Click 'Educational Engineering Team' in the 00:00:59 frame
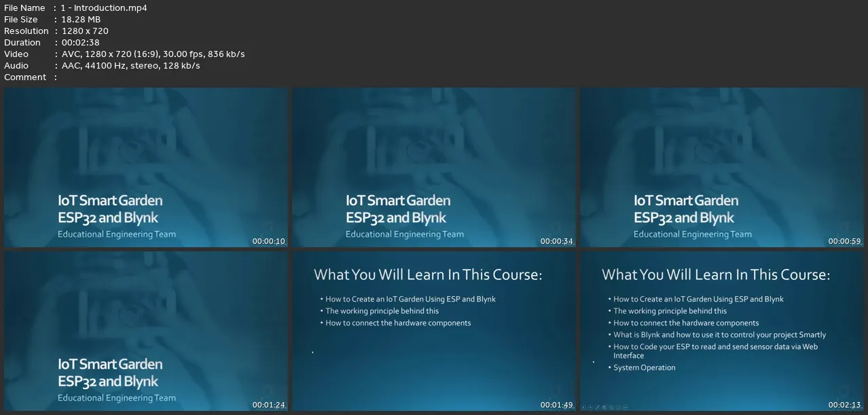 [693, 234]
